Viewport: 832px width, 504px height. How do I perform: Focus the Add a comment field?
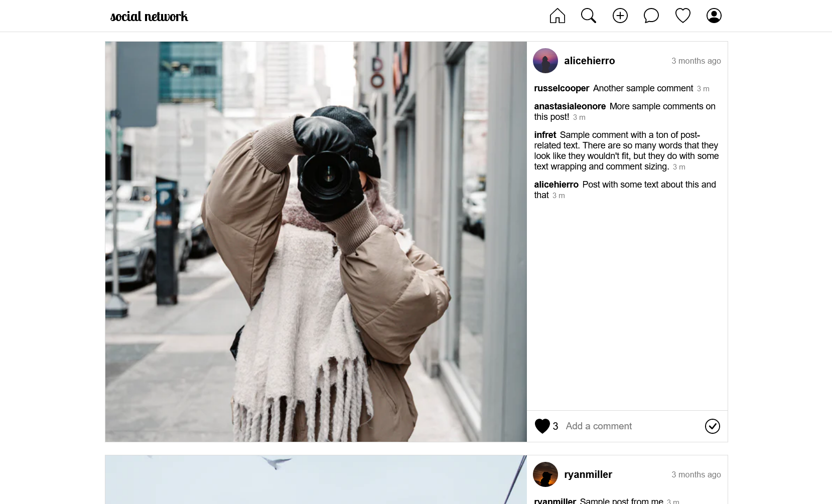(632, 426)
